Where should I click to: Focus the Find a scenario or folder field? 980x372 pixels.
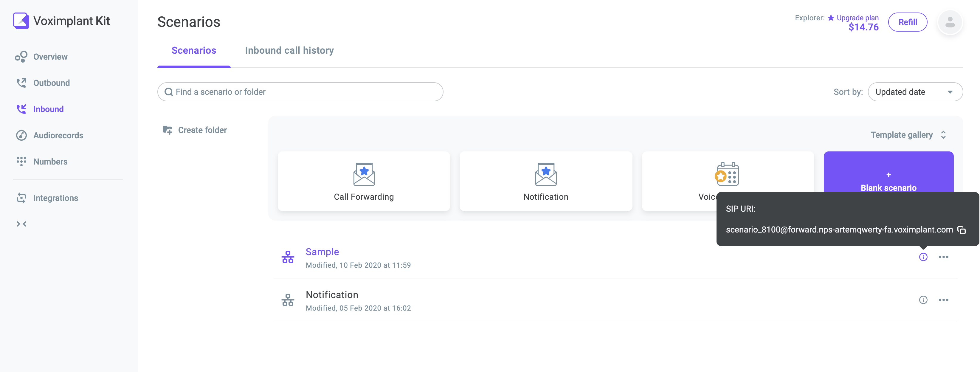(x=300, y=92)
